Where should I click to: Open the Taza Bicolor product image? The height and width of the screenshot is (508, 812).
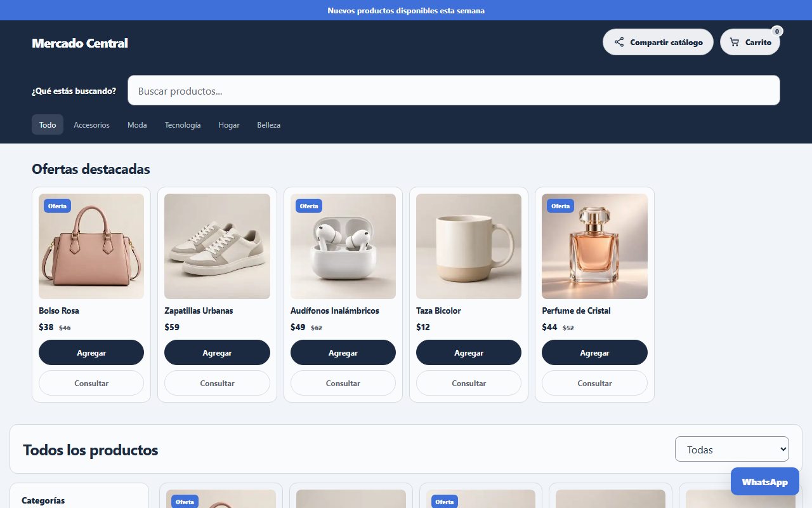pyautogui.click(x=469, y=246)
